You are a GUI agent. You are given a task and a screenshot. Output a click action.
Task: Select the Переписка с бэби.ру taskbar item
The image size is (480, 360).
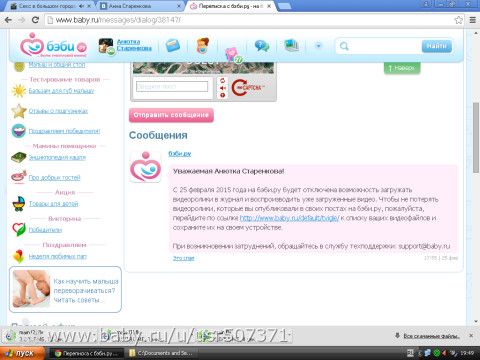[87, 353]
